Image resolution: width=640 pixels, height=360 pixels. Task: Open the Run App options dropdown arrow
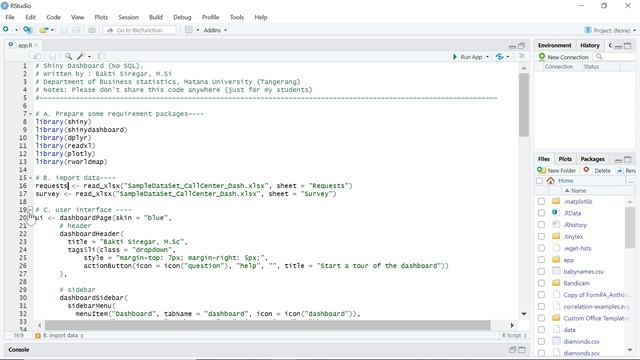tap(487, 57)
